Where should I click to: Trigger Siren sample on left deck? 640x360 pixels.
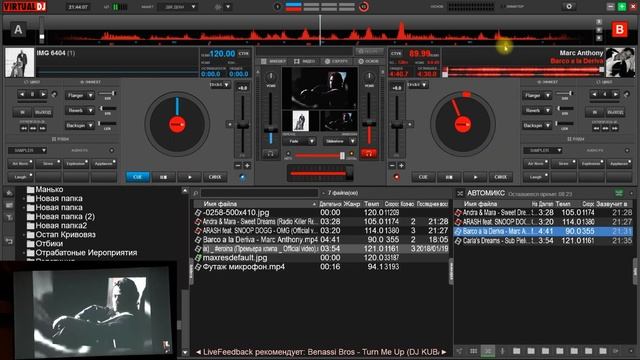coord(48,164)
